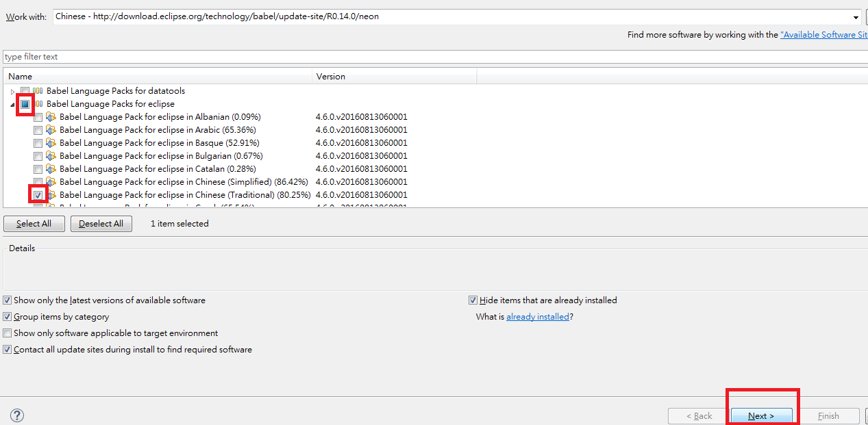This screenshot has height=425, width=868.
Task: Click the '1 item selected' status text
Action: click(179, 224)
